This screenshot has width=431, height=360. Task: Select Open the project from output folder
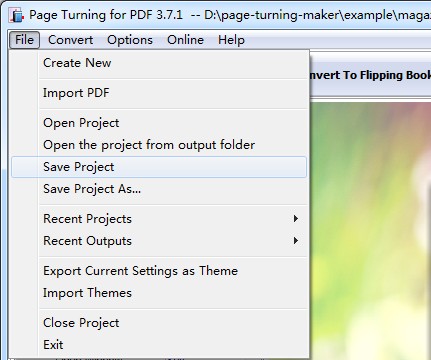(159, 145)
